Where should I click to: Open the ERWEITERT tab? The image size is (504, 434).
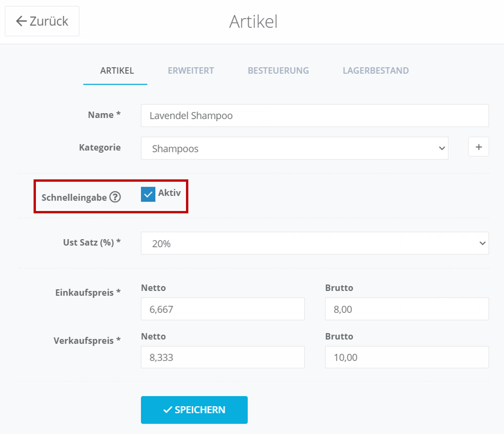pos(191,71)
